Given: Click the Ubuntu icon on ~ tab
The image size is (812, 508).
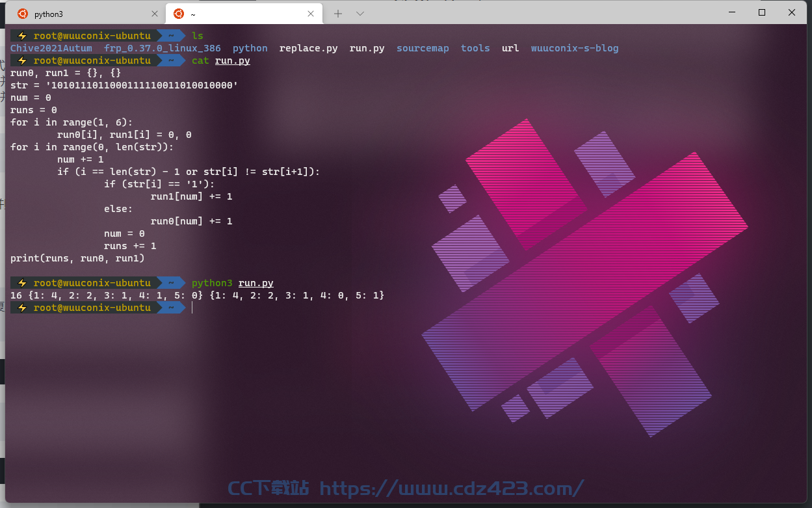Looking at the screenshot, I should coord(179,14).
